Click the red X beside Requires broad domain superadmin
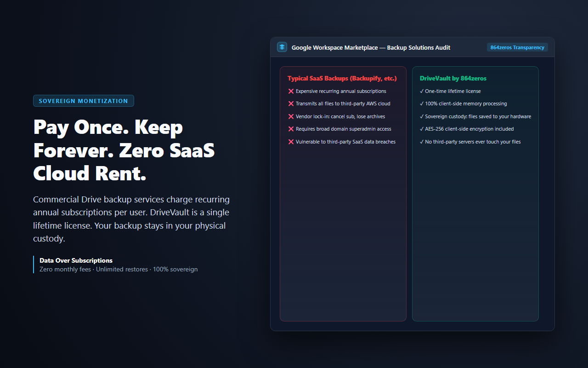This screenshot has width=588, height=368. click(291, 129)
